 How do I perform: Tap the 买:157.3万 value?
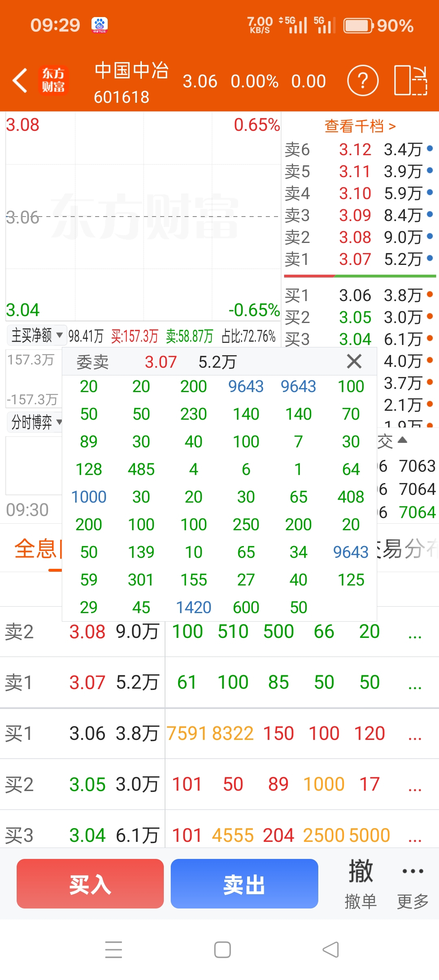135,336
